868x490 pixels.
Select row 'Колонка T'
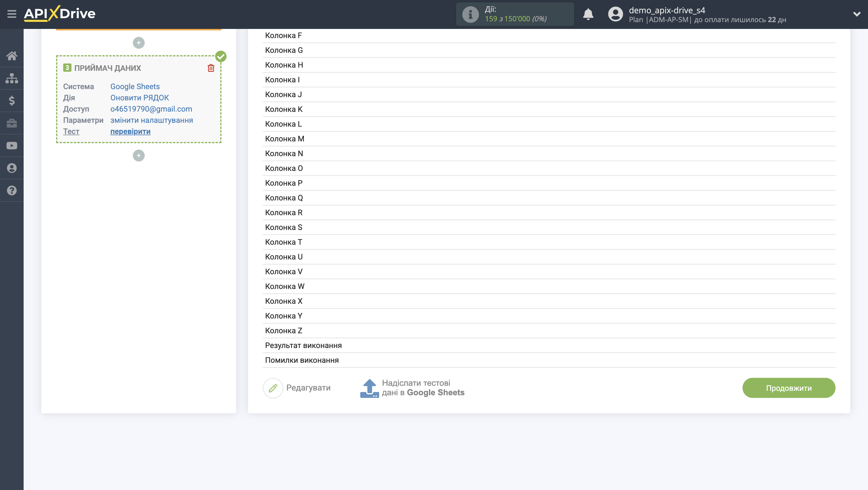(549, 242)
